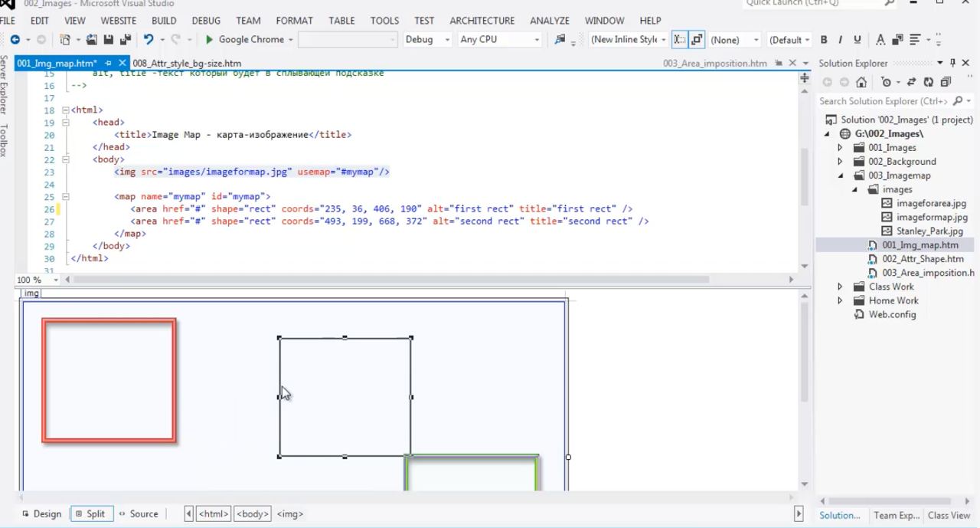
Task: Click the Save All toolbar icon
Action: click(125, 40)
